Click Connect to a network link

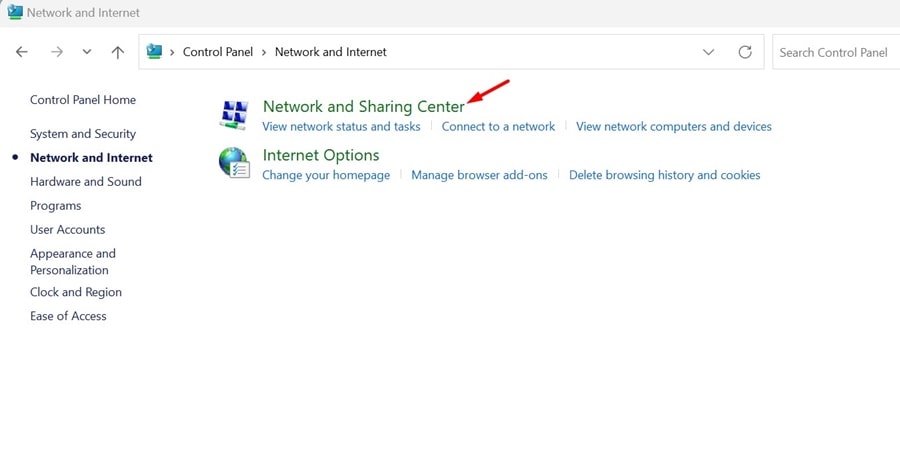[x=498, y=127]
